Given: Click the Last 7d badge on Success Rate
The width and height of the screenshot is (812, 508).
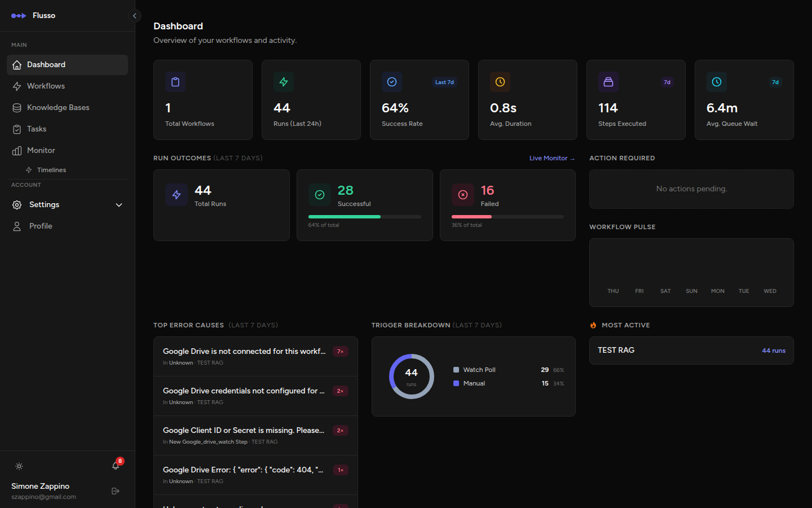Looking at the screenshot, I should pyautogui.click(x=444, y=82).
